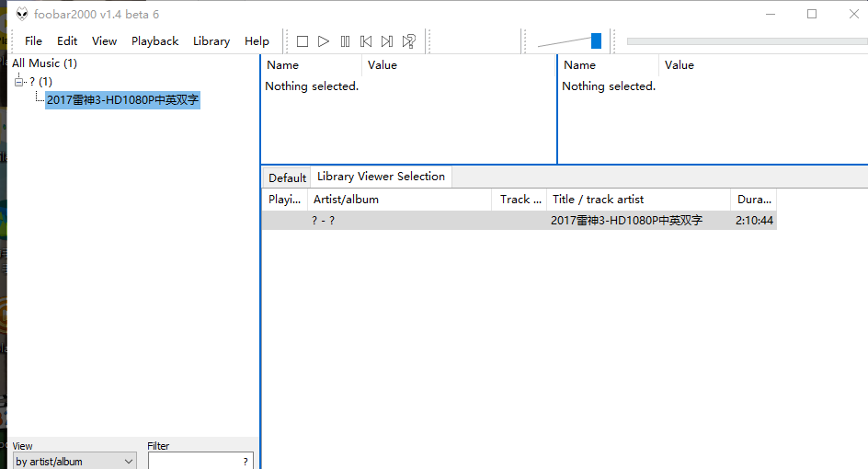The height and width of the screenshot is (469, 868).
Task: Select the All Music (1) node
Action: point(45,63)
